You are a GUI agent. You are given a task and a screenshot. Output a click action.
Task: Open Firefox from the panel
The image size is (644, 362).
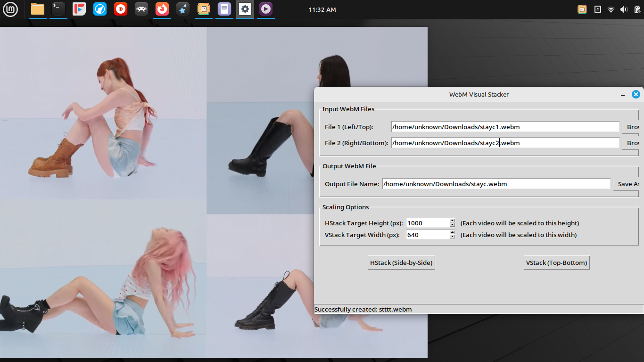pyautogui.click(x=162, y=9)
